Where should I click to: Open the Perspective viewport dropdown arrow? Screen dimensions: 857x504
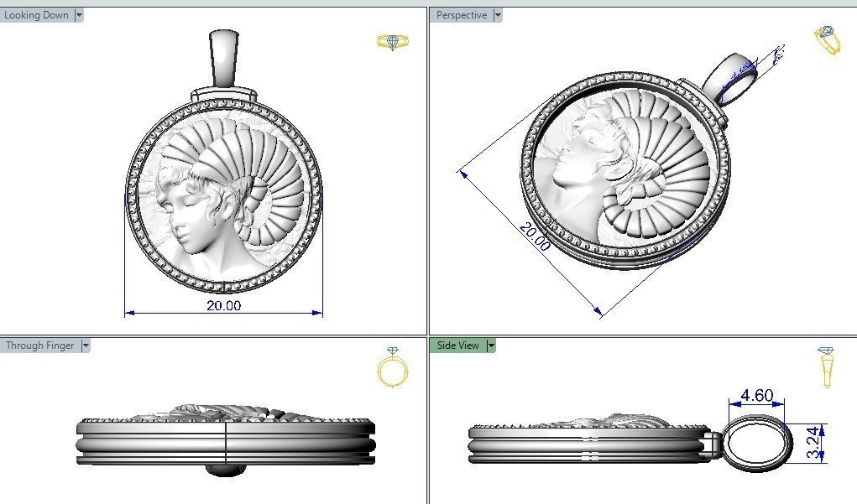click(498, 15)
